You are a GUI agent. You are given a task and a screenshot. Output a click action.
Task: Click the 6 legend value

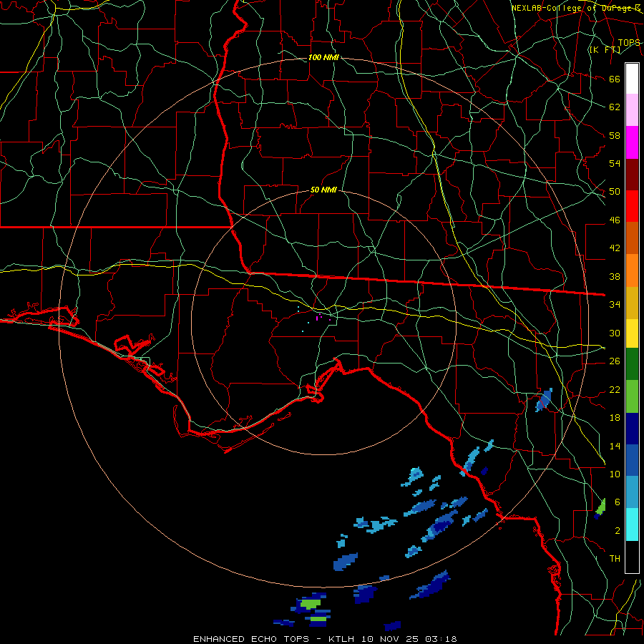tap(618, 502)
